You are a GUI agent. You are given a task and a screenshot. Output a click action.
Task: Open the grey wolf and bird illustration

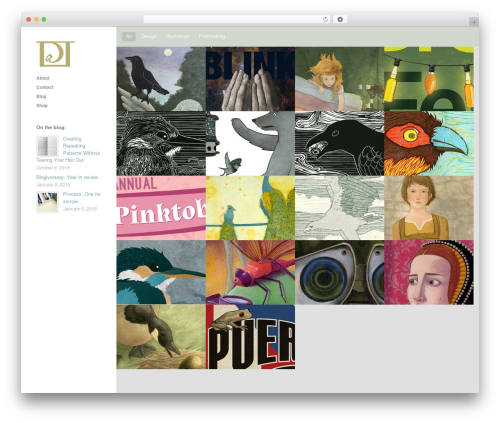pyautogui.click(x=250, y=144)
